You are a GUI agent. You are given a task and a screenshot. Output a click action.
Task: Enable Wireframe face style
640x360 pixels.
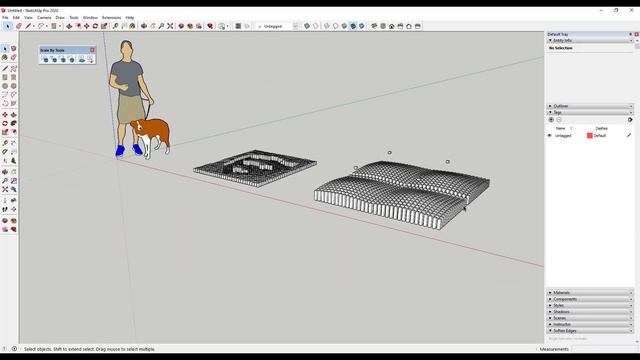coord(327,26)
